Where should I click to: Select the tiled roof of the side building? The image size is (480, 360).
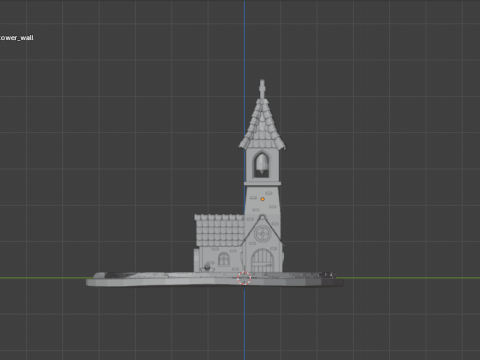click(220, 231)
